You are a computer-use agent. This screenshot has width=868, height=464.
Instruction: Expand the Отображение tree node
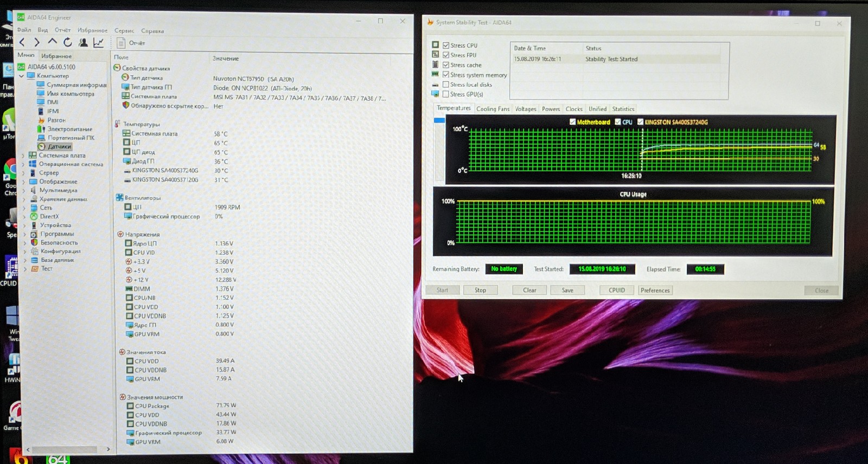click(x=23, y=182)
